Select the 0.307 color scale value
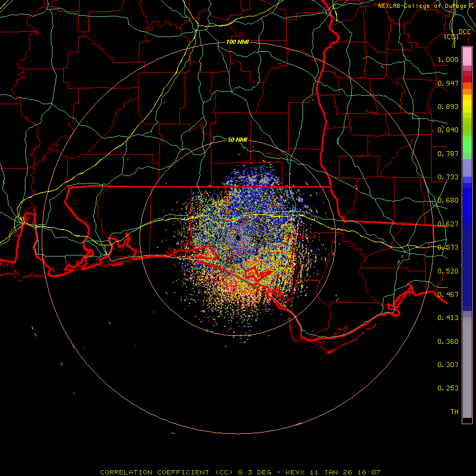 coord(448,364)
